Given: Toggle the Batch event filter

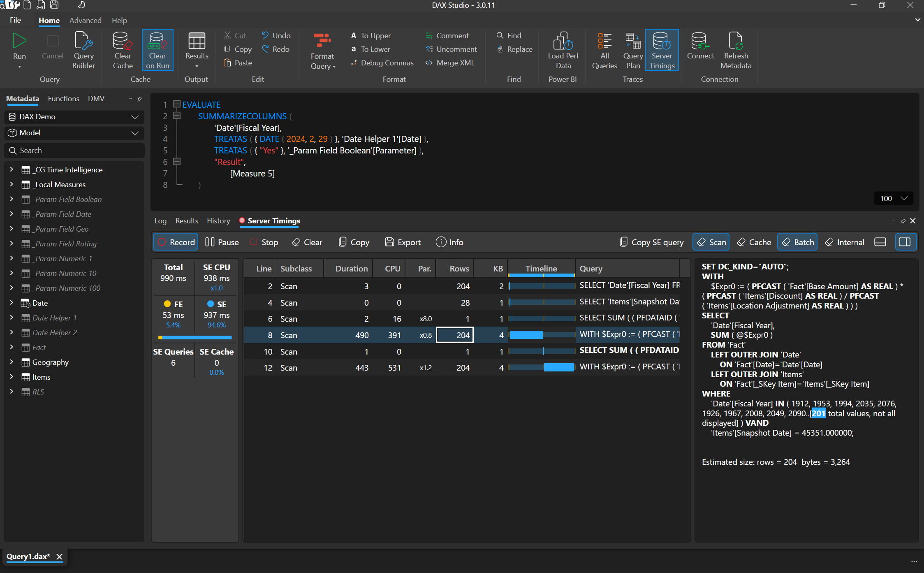Looking at the screenshot, I should pos(797,242).
